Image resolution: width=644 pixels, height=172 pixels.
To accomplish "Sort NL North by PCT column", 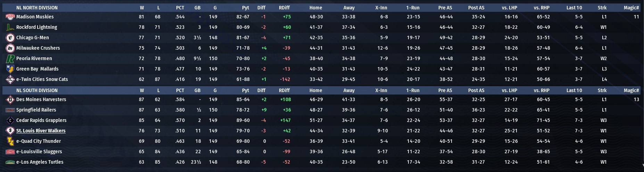I will tap(180, 8).
